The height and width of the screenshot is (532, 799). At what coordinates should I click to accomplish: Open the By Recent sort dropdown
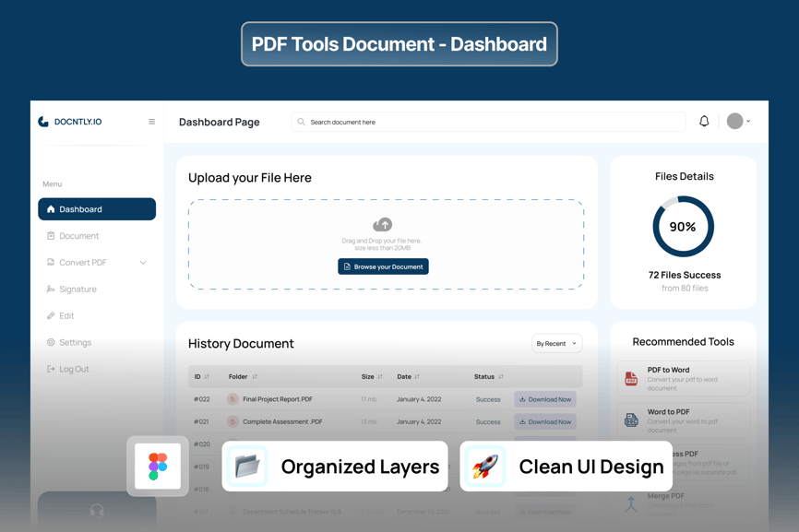click(x=556, y=344)
